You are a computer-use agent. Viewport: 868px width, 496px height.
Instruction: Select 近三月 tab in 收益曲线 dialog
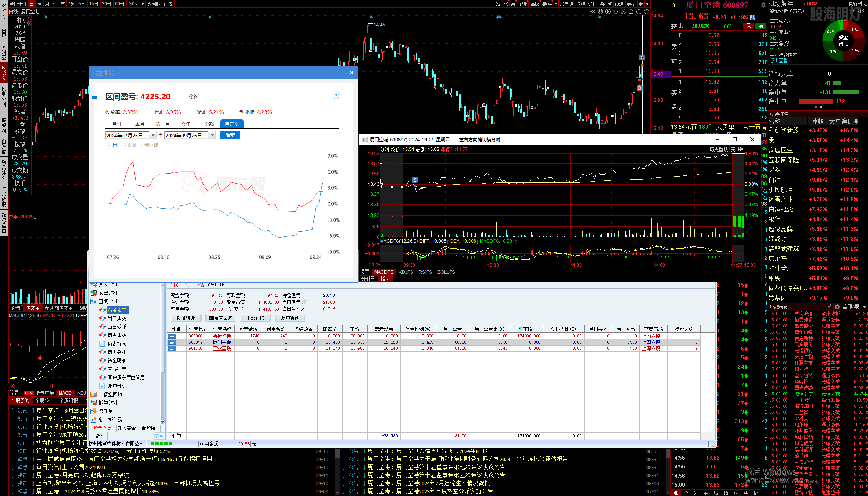[x=163, y=124]
